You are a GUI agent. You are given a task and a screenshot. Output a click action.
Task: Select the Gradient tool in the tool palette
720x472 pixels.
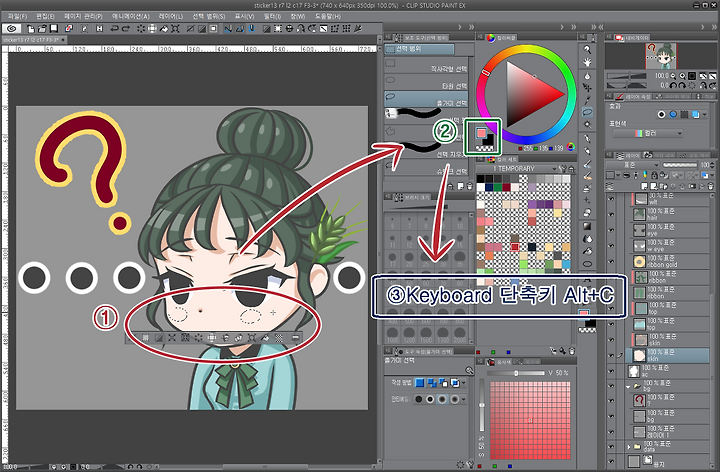click(x=587, y=226)
